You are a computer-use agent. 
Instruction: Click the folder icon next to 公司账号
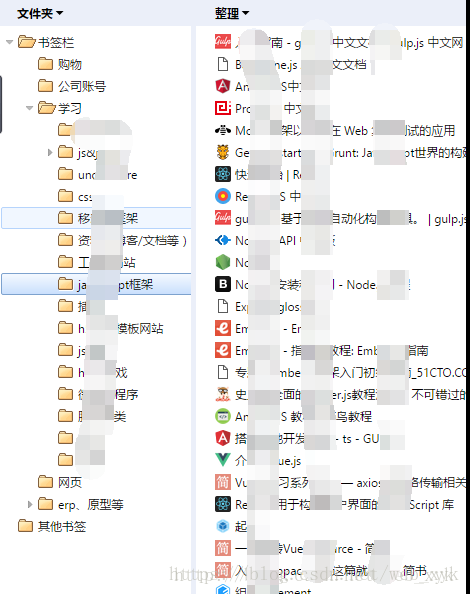[x=45, y=86]
